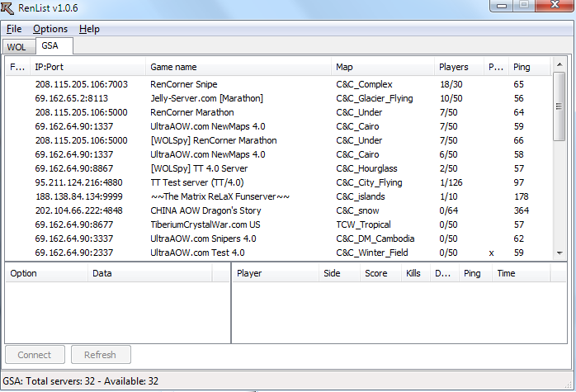Select the GSA tab
This screenshot has height=392, width=576.
click(50, 46)
